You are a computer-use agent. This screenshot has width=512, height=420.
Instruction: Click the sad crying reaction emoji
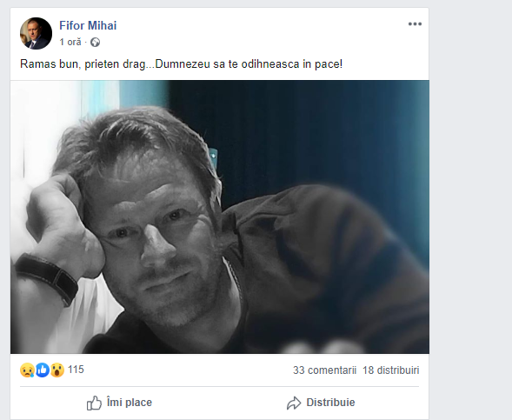tap(28, 370)
